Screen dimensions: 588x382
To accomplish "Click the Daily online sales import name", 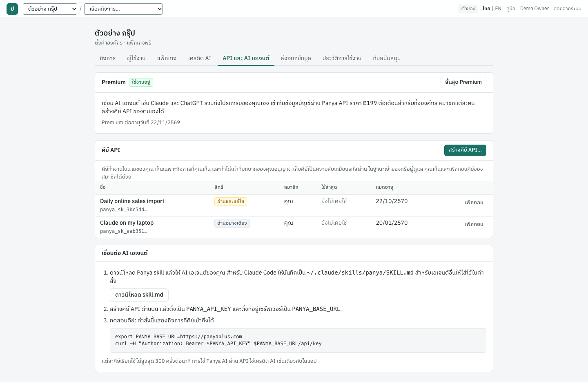I will [132, 201].
